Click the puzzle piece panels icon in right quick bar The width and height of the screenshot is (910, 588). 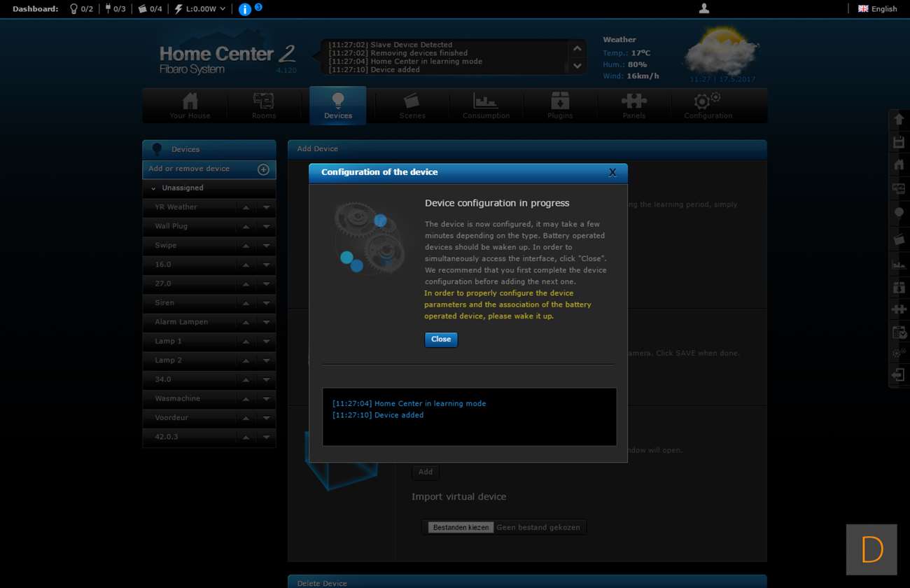point(899,309)
